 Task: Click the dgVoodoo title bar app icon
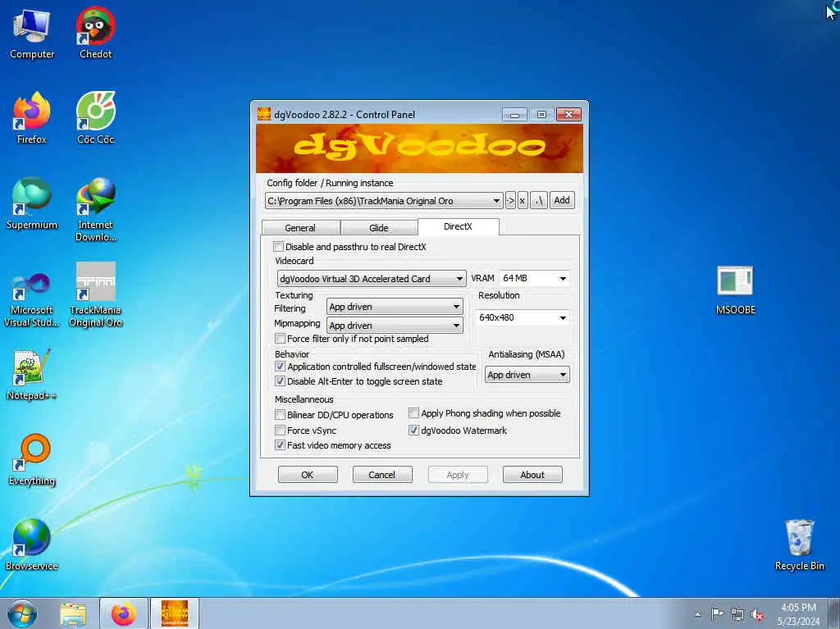click(x=263, y=114)
